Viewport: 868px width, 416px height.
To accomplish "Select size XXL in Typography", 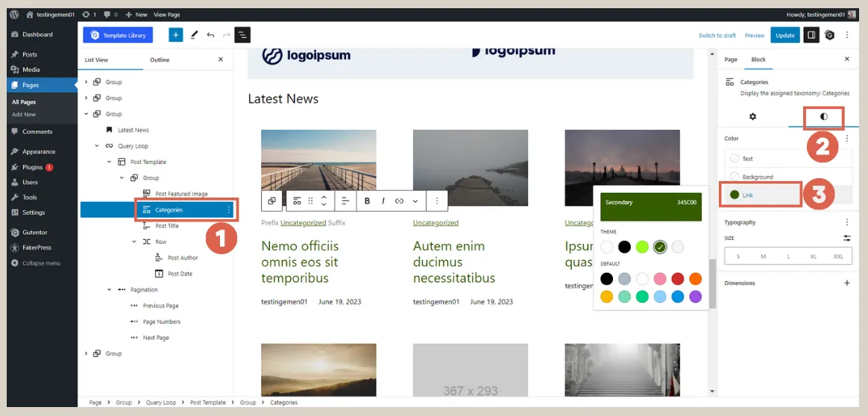I will (839, 256).
